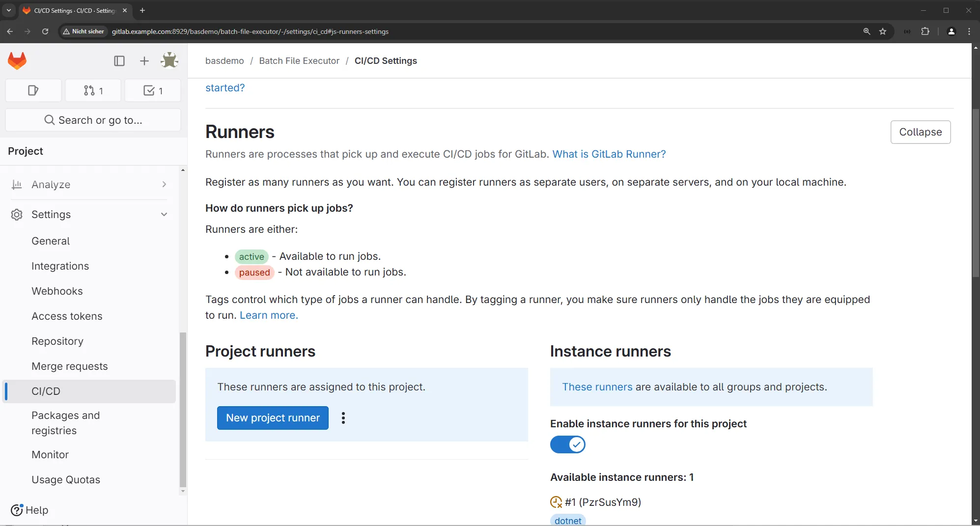Open Access tokens settings
Viewport: 980px width, 526px height.
pyautogui.click(x=67, y=316)
